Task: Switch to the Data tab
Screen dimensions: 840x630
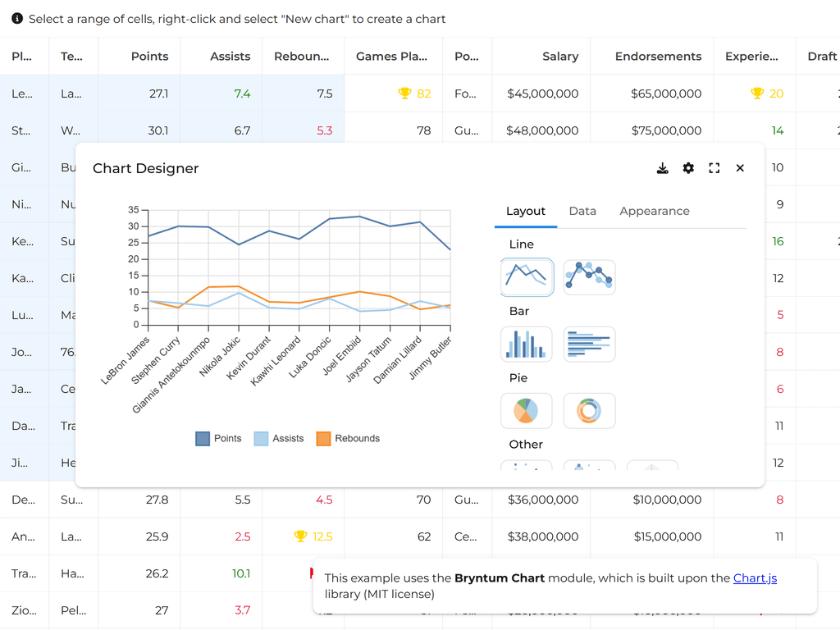Action: (582, 211)
